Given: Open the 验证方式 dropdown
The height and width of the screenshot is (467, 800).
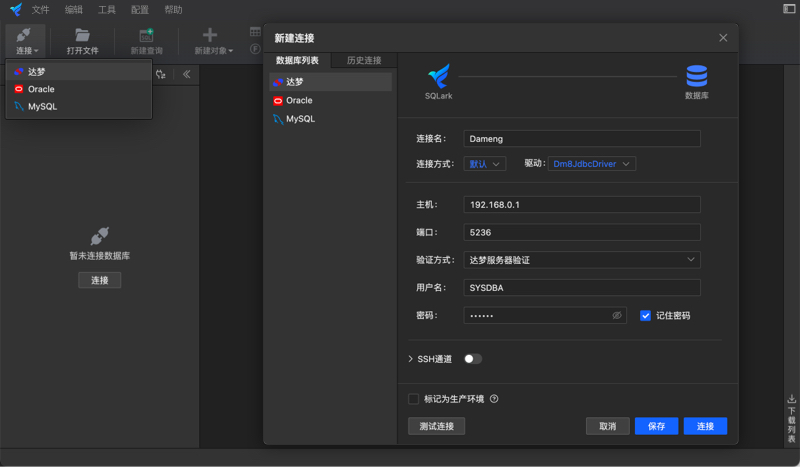Looking at the screenshot, I should click(582, 260).
